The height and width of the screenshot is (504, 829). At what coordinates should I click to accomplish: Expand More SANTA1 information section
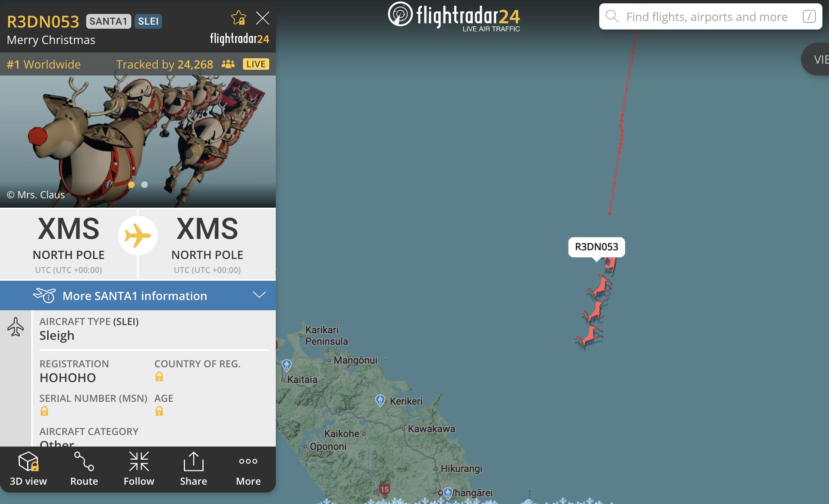point(138,296)
